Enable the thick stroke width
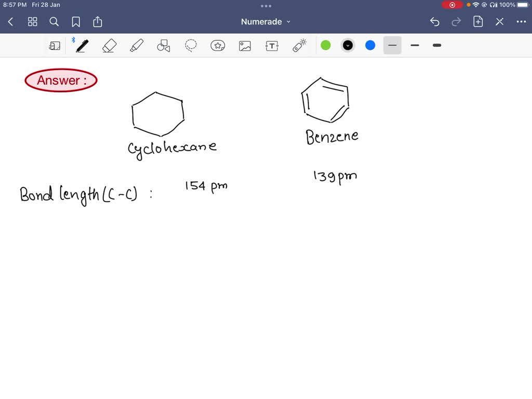The image size is (532, 399). (x=437, y=45)
